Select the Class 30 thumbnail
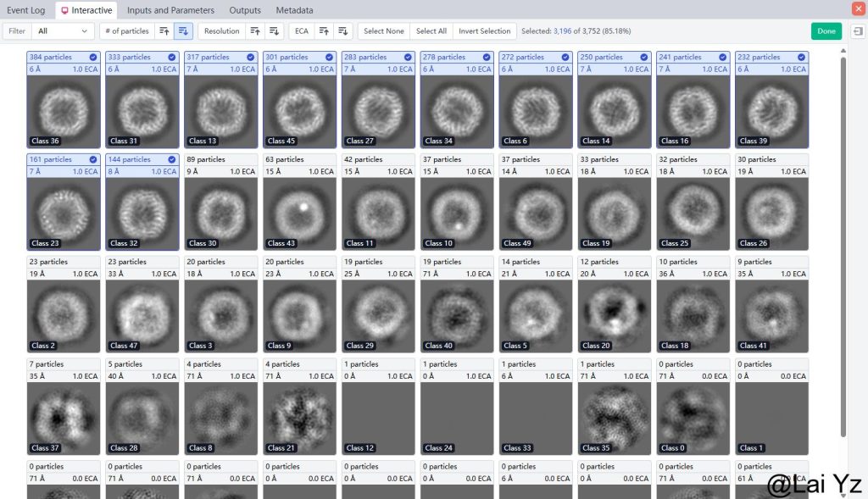This screenshot has height=499, width=868. pos(221,212)
